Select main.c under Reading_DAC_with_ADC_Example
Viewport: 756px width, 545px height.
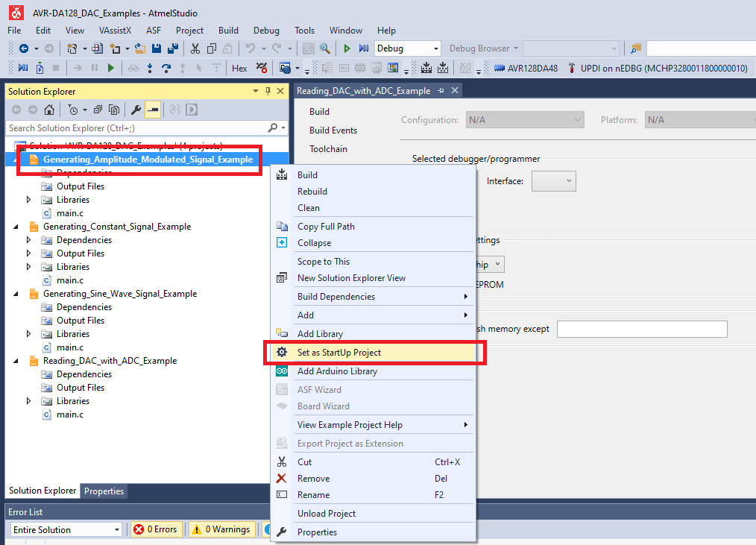click(x=70, y=415)
